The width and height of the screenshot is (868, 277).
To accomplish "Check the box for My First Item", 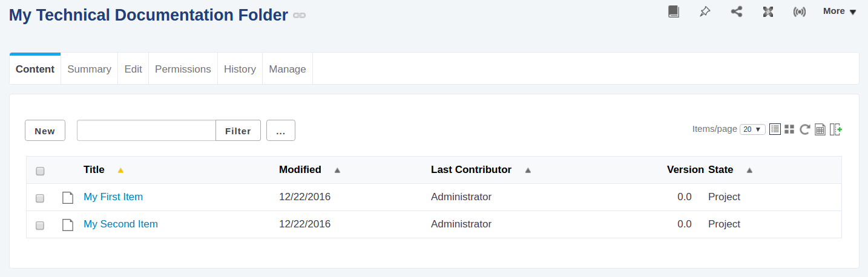I will click(40, 198).
